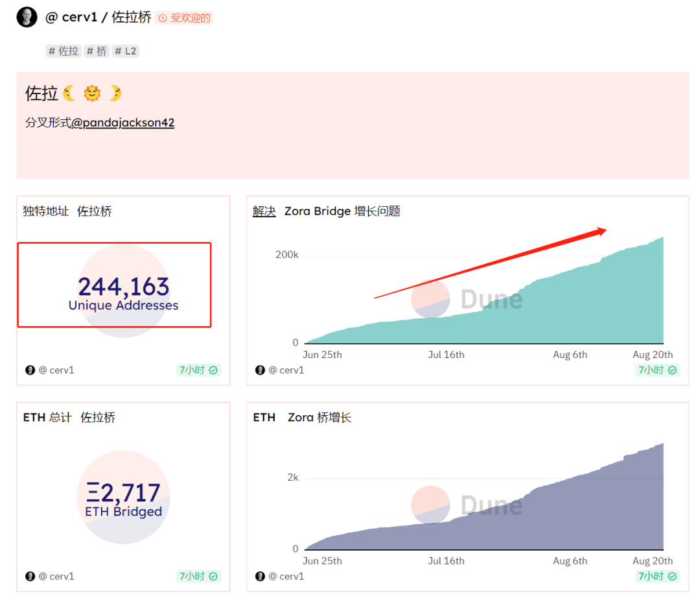Select the # L2 tag
Screen dimensions: 700x600
[126, 51]
